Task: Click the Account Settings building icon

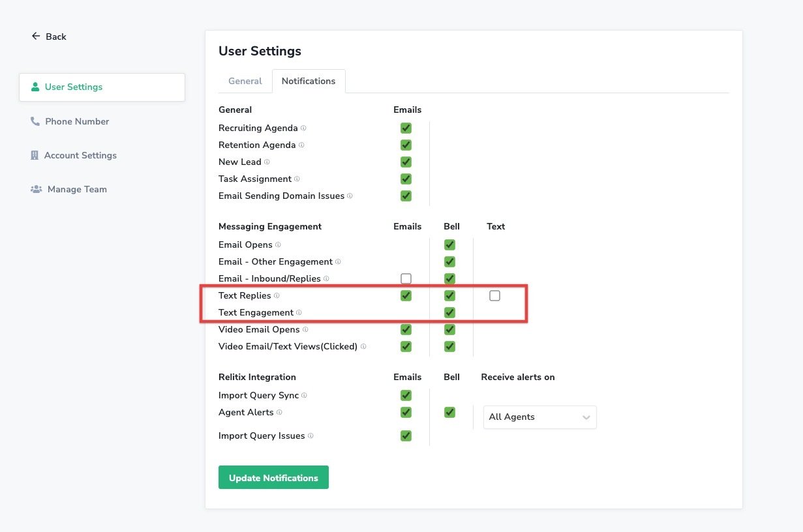Action: (x=35, y=155)
